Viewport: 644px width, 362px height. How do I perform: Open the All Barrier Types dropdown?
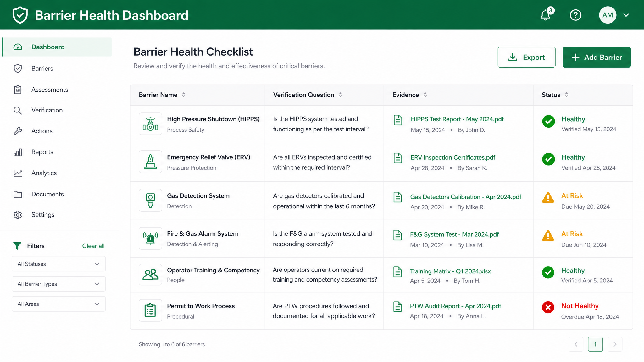(58, 284)
